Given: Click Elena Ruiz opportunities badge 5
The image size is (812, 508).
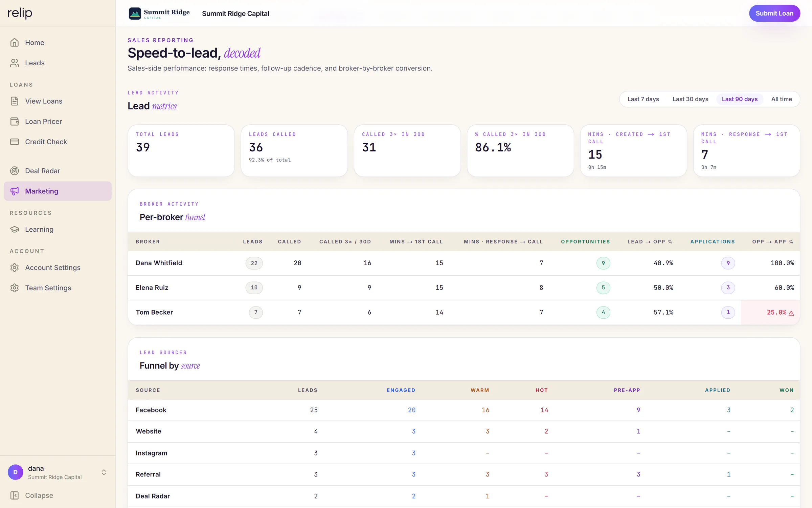Looking at the screenshot, I should pos(603,288).
